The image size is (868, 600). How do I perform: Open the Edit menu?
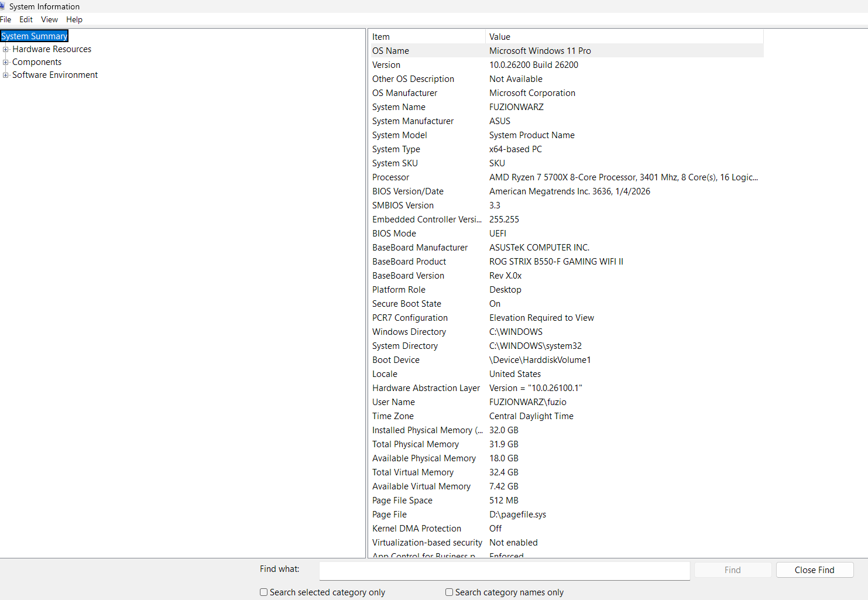[x=26, y=19]
